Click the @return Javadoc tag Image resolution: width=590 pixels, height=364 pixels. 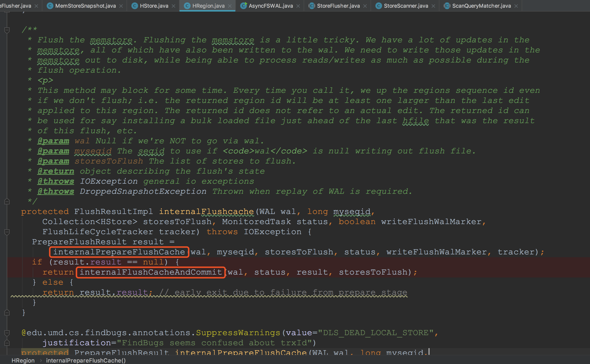pos(56,171)
